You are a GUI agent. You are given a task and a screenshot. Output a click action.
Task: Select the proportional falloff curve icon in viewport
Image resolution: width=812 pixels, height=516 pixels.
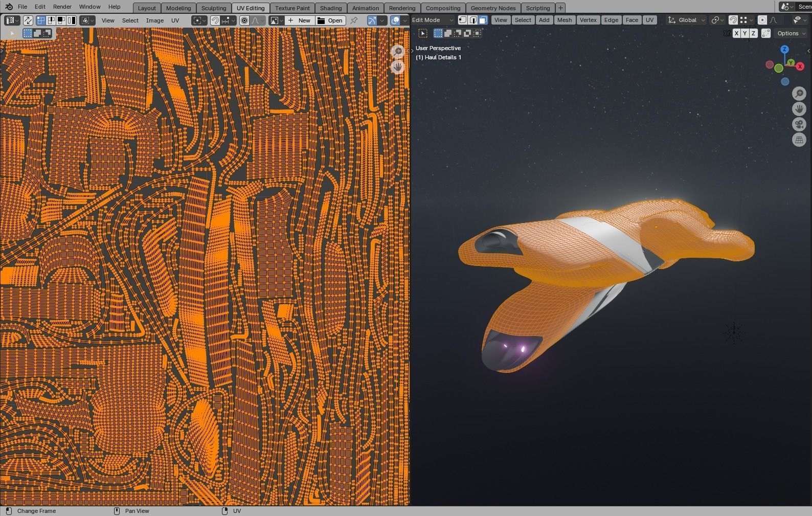(x=773, y=20)
